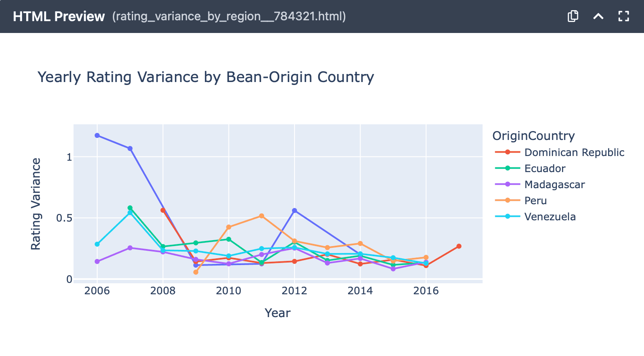Toggle the Madagascar series off in the legend
644x356 pixels.
point(554,184)
